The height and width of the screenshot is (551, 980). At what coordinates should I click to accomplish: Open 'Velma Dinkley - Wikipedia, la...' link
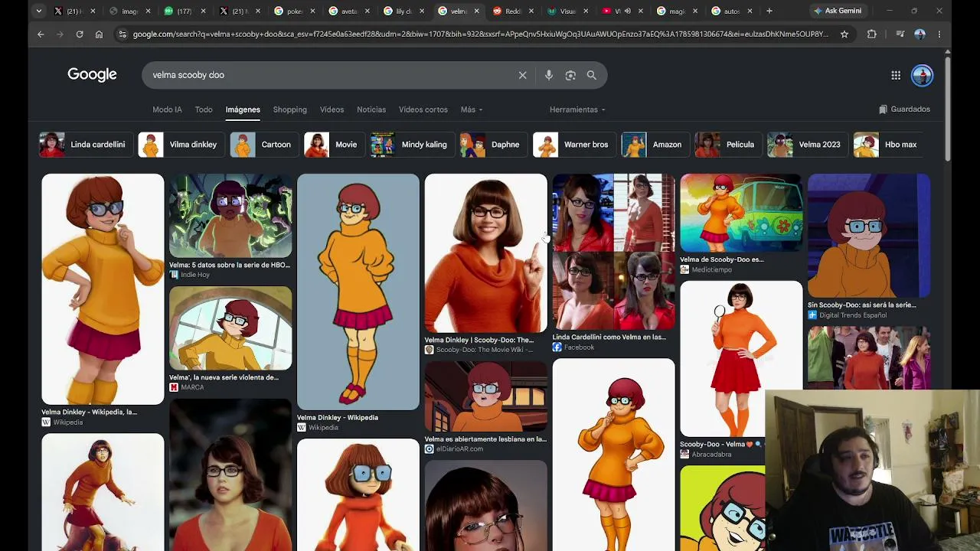coord(90,412)
